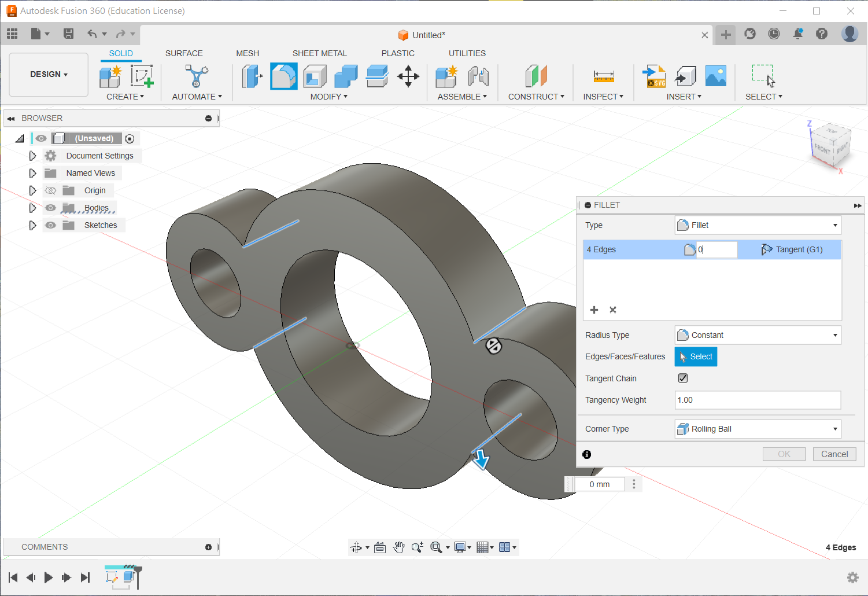Click the blue Select button
This screenshot has height=596, width=868.
click(696, 356)
